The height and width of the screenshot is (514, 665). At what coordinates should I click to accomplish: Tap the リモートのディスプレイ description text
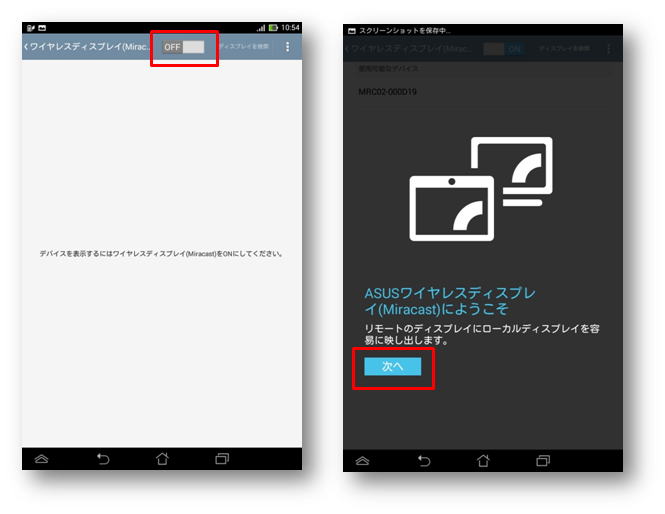coord(482,335)
